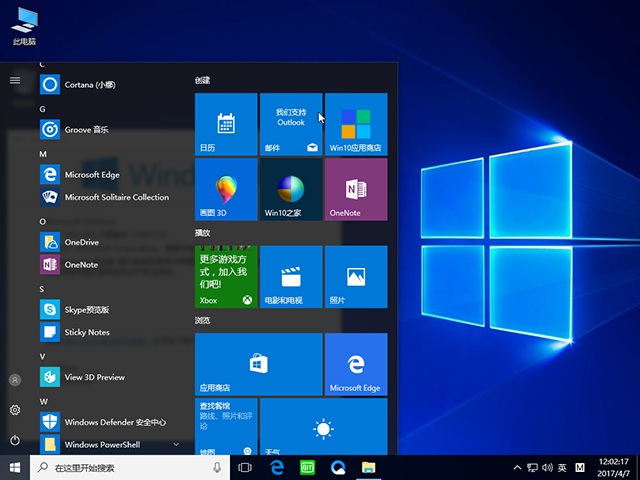Open Settings with the gear button

15,410
